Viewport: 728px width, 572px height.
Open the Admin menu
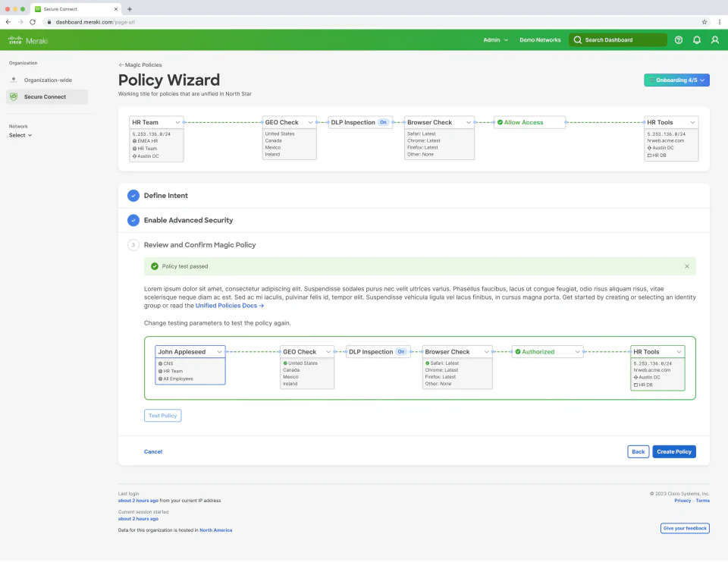pos(495,40)
